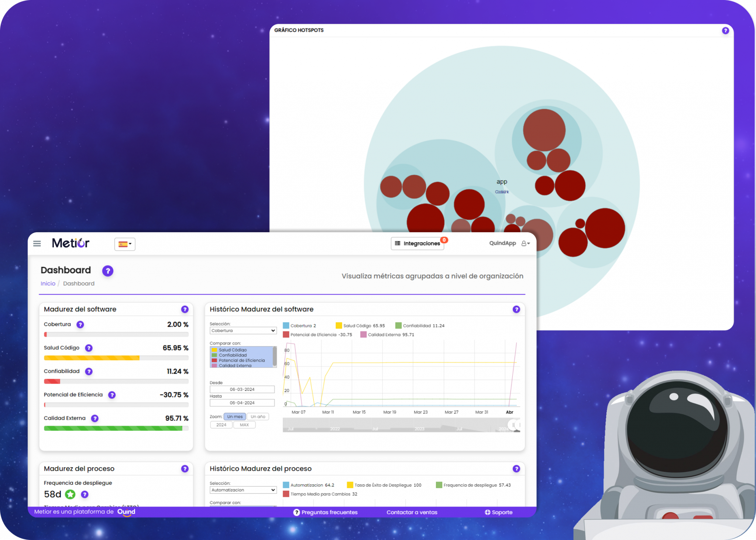Screen dimensions: 756x540
Task: Click the star icon beside 58d metric
Action: pyautogui.click(x=70, y=494)
